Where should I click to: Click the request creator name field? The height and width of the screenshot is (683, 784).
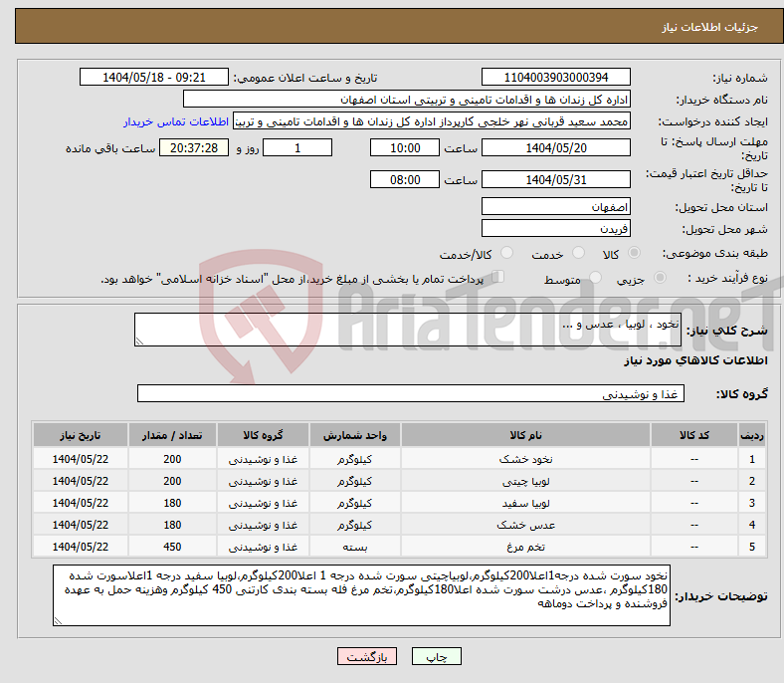(432, 121)
